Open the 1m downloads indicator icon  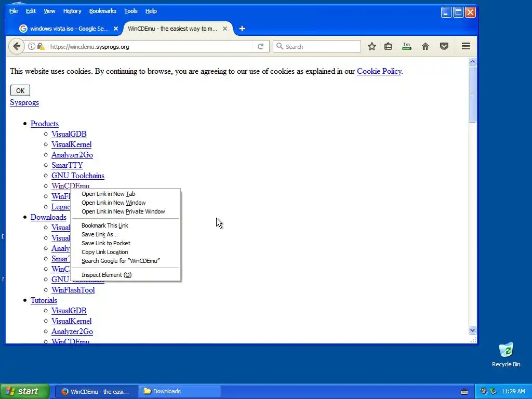[406, 46]
